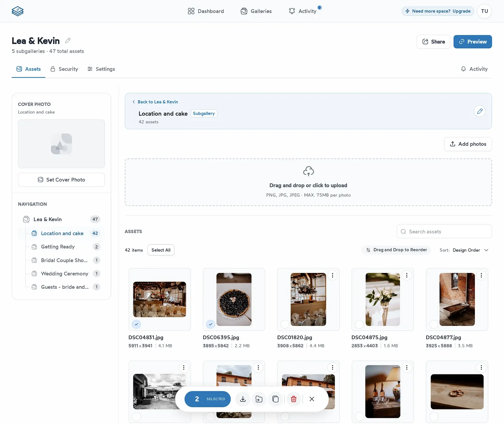Go to Galleries in the top menu
504x424 pixels.
[x=256, y=11]
